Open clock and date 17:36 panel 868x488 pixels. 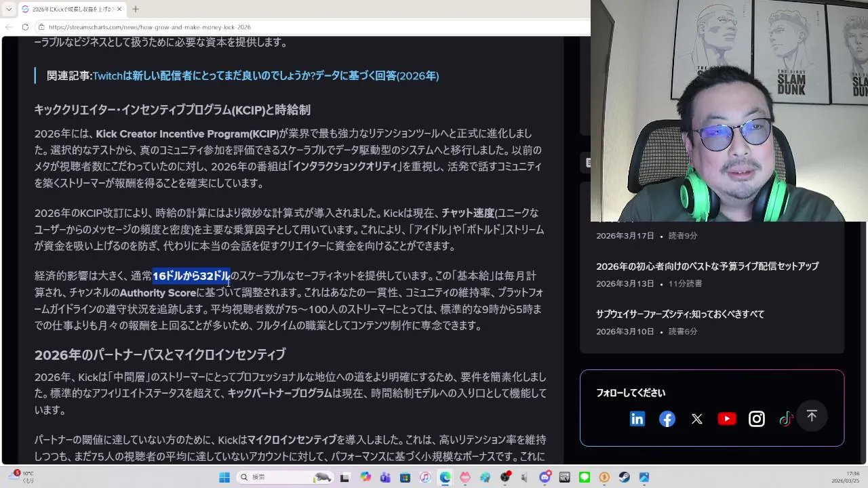(x=846, y=477)
